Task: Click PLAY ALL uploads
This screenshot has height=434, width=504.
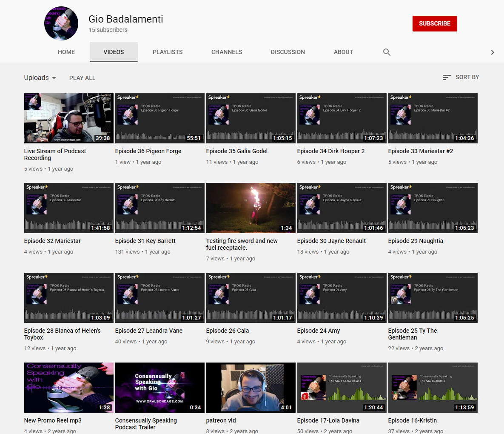Action: pyautogui.click(x=82, y=78)
